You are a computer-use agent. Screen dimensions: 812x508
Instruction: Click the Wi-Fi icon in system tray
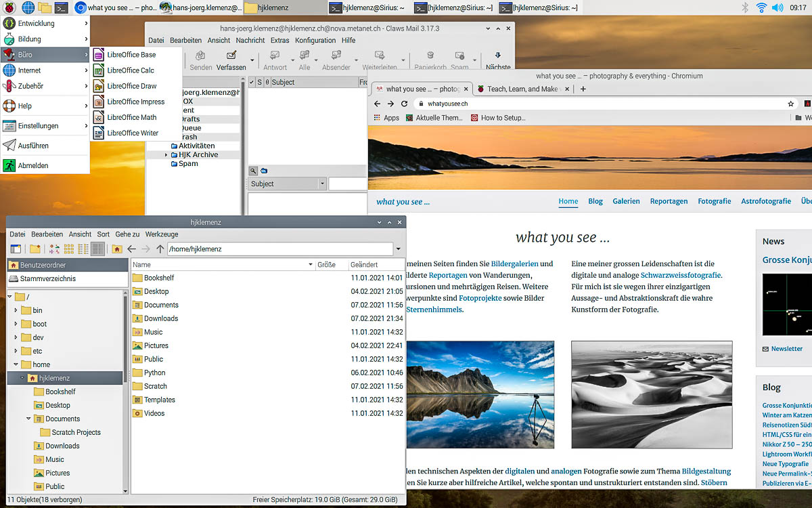[x=761, y=8]
